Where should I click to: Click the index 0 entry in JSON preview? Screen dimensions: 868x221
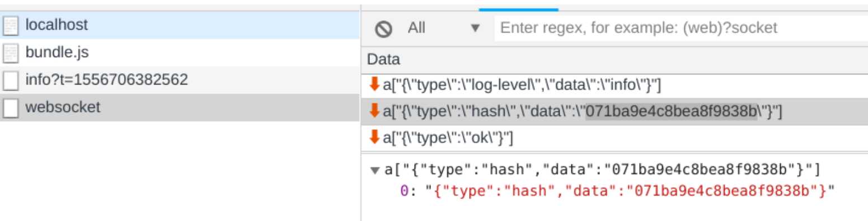pos(617,191)
